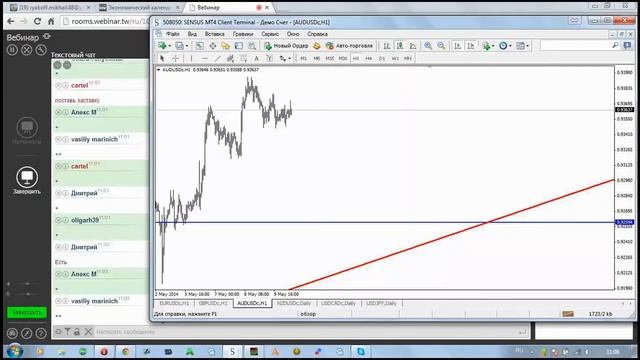The width and height of the screenshot is (640, 360).
Task: Select the trendline drawing tool
Action: click(218, 58)
